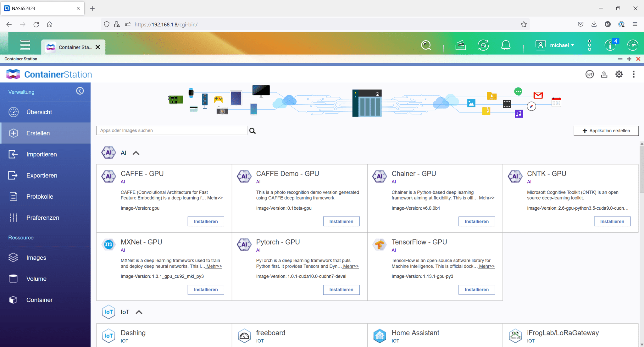Open QTS notifications bell icon

[506, 45]
